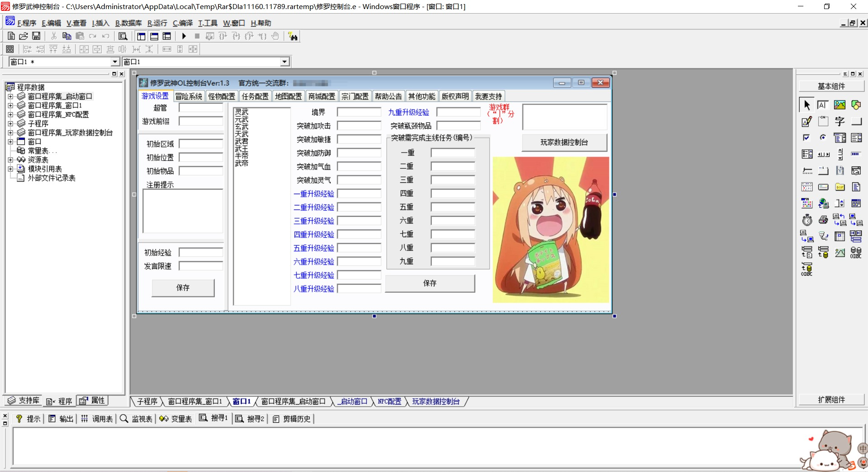
Task: Click the 扩展组件 panel header button
Action: pyautogui.click(x=831, y=400)
